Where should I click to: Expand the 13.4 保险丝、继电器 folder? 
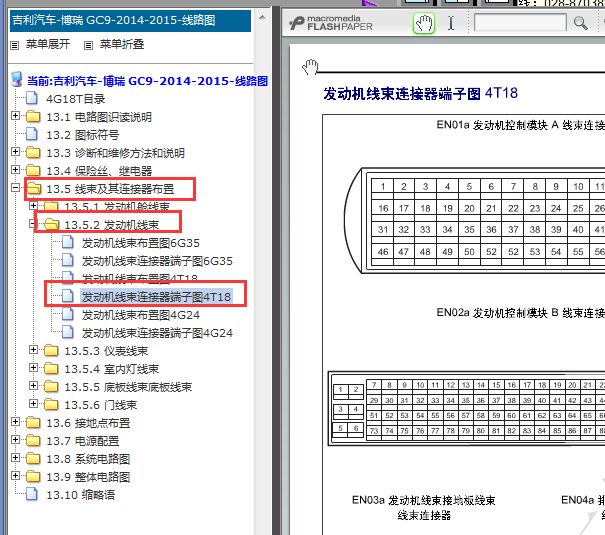coord(15,169)
